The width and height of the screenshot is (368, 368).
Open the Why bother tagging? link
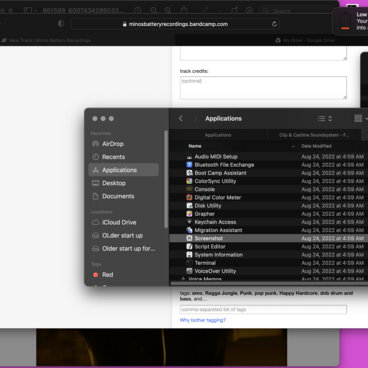(x=203, y=320)
